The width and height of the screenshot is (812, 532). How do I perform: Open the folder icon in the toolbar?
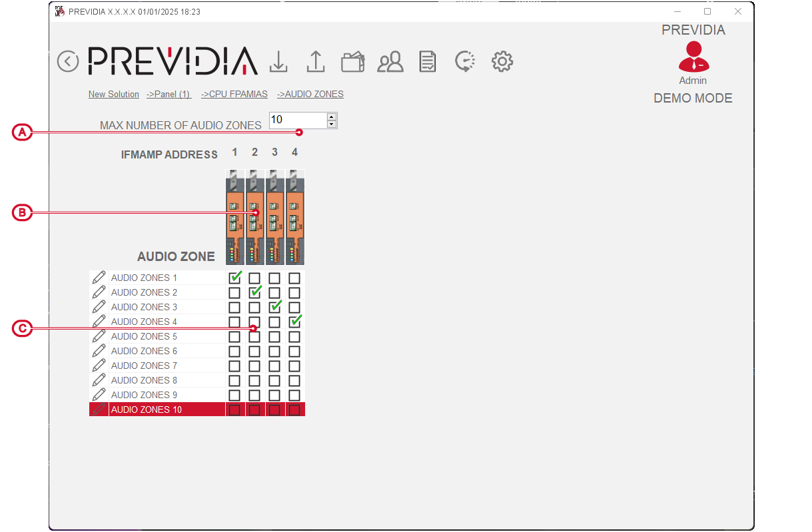point(352,62)
